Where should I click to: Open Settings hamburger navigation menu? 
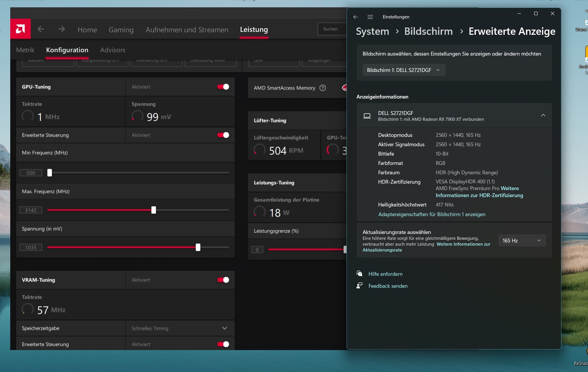click(x=370, y=17)
